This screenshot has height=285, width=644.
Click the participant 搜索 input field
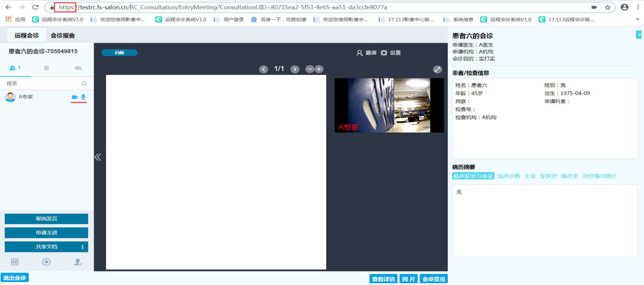point(43,83)
